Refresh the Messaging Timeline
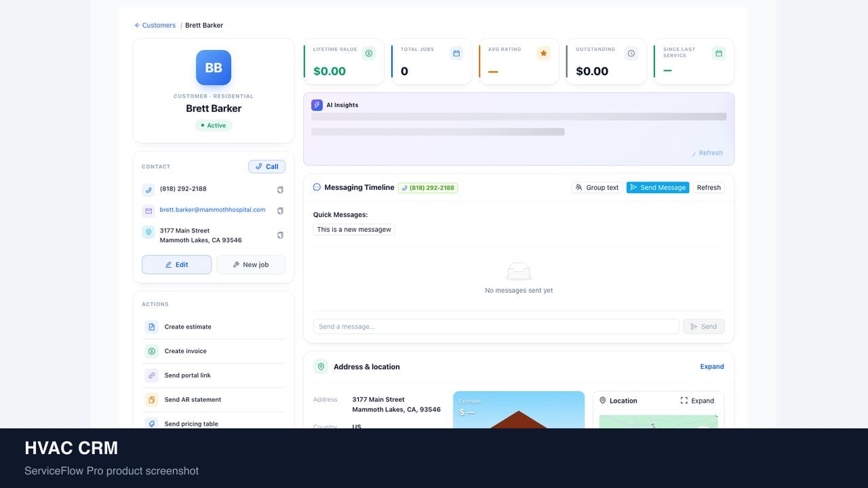This screenshot has height=488, width=868. coord(709,188)
